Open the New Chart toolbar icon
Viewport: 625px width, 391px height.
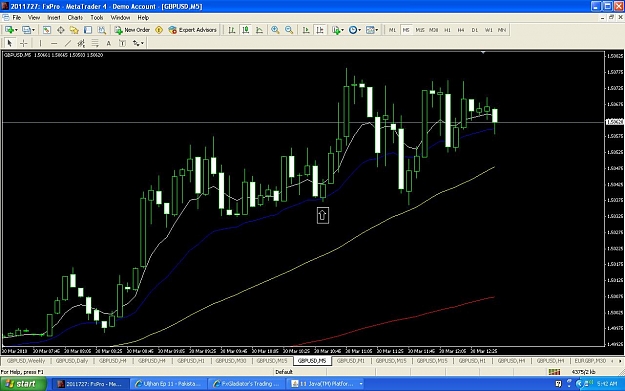9,30
